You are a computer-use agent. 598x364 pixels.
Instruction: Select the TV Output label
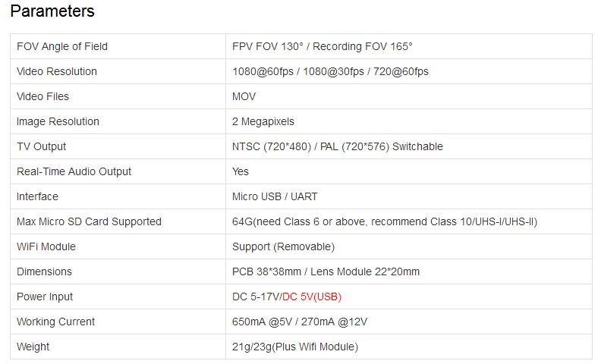pos(42,147)
